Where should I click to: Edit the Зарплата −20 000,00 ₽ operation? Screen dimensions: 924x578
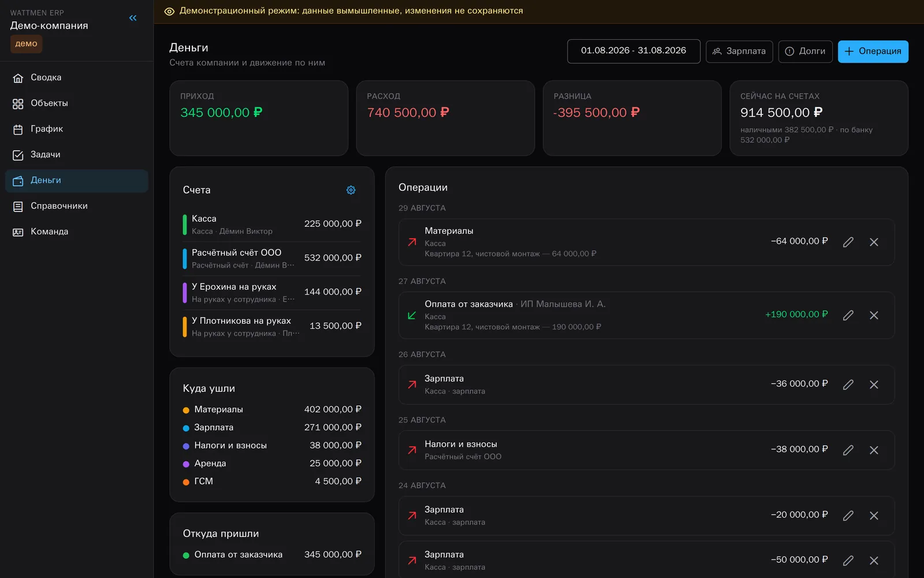point(848,516)
